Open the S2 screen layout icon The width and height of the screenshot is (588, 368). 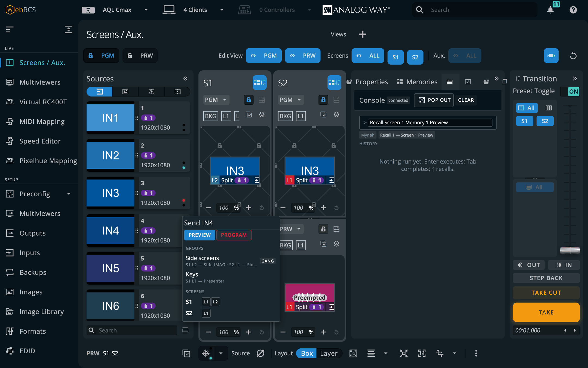[334, 82]
